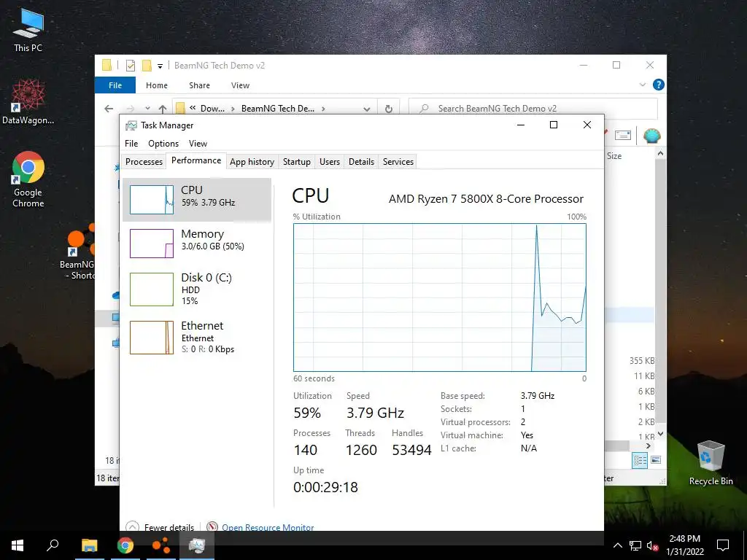Screen dimensions: 747x560
Task: Click the 59% utilization value
Action: (307, 413)
